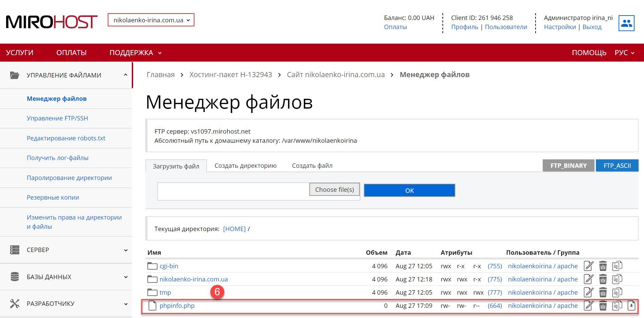Edit the cgi-bin folder via its pencil icon
Viewport: 644px width, 318px height.
(x=589, y=266)
